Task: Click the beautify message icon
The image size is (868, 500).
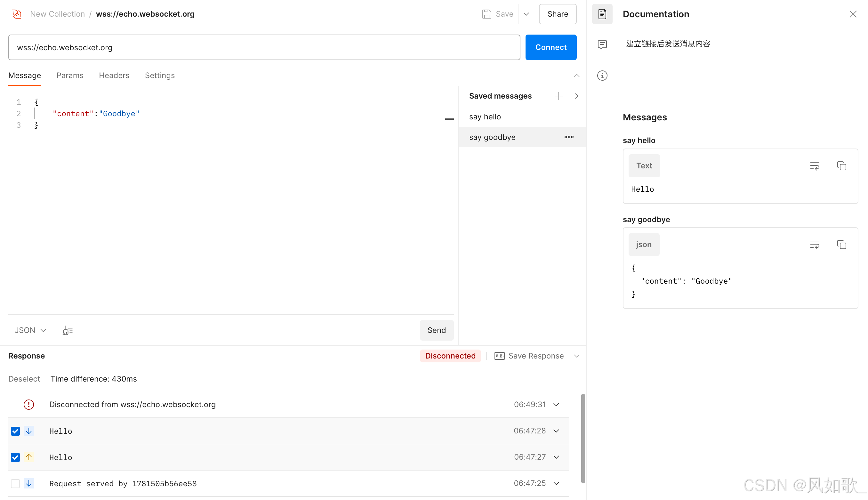Action: pyautogui.click(x=68, y=330)
